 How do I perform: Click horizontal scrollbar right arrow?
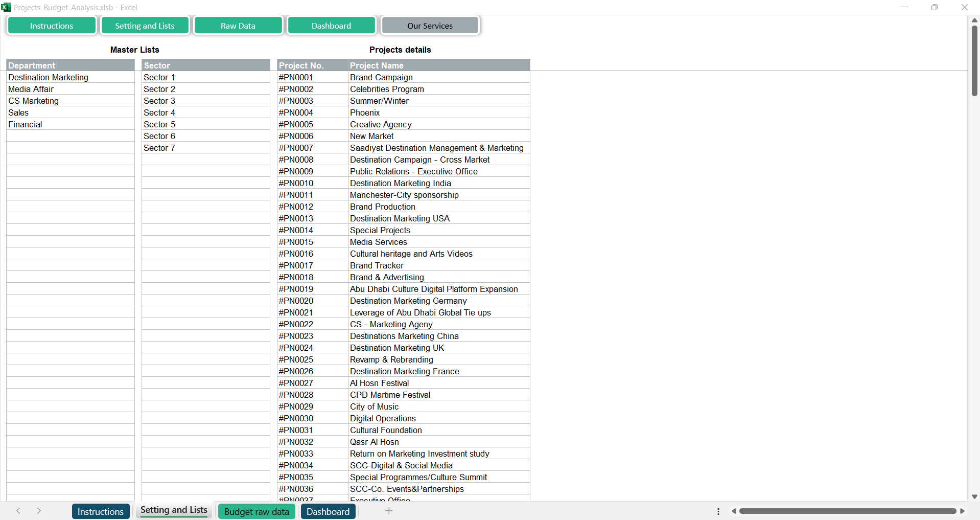point(963,511)
